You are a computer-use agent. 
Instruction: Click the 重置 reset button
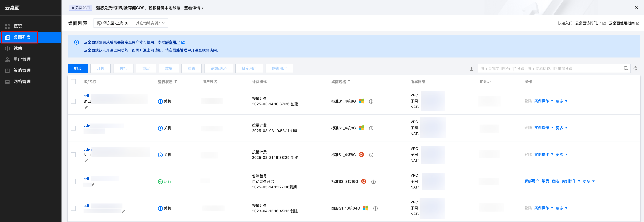tap(191, 68)
